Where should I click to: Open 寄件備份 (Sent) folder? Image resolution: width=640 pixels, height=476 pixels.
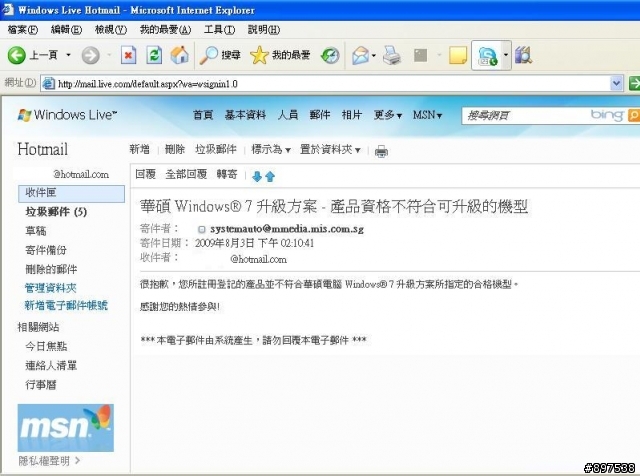point(46,250)
